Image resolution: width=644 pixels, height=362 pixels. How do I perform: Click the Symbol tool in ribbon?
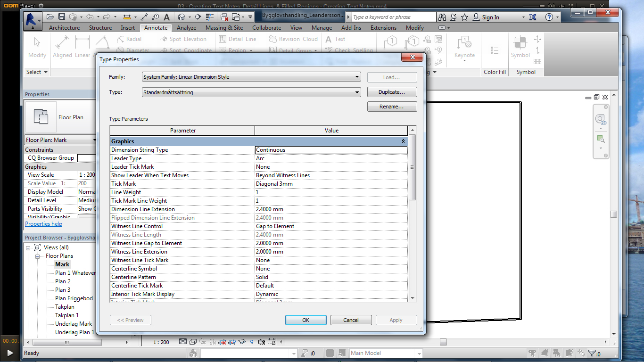[520, 48]
